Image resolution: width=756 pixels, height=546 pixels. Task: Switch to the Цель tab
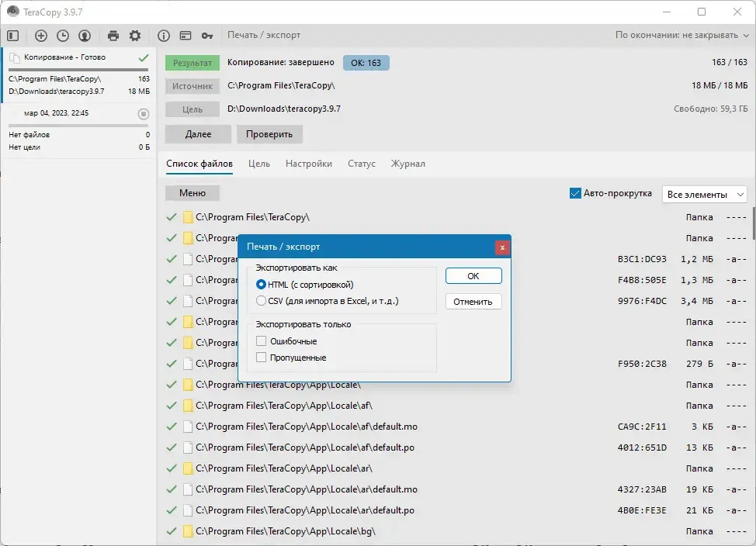[259, 164]
